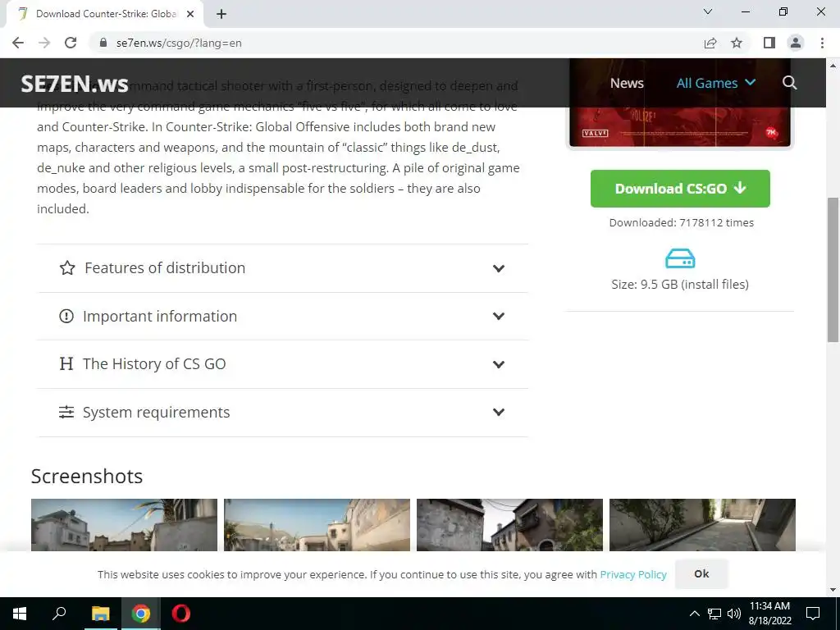
Task: Click the address bar URL
Action: (x=179, y=43)
